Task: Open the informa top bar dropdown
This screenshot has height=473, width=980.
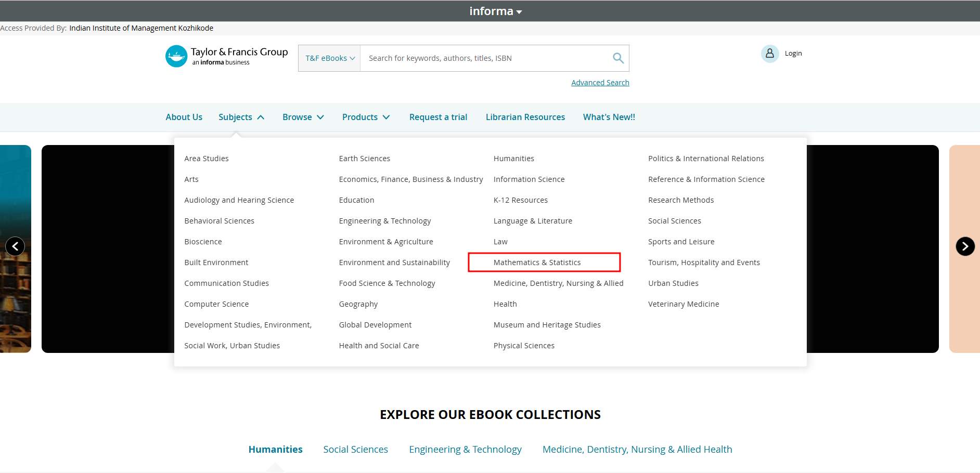Action: pyautogui.click(x=495, y=11)
